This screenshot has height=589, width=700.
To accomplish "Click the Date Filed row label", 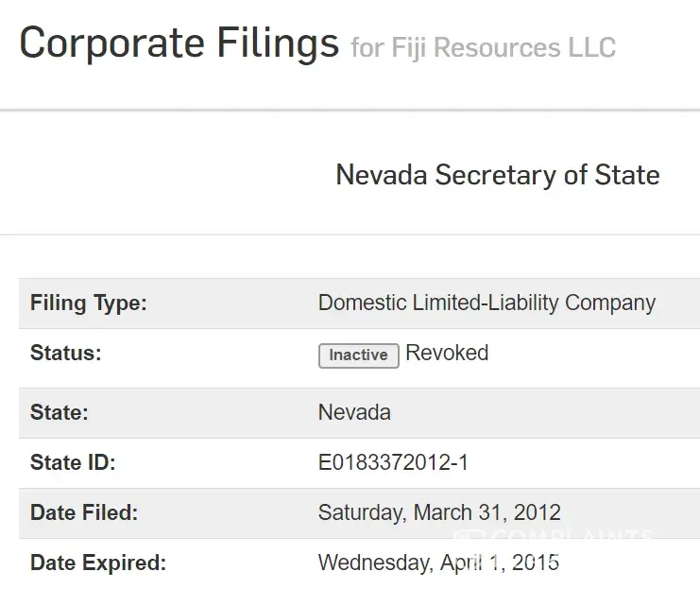I will pyautogui.click(x=84, y=513).
